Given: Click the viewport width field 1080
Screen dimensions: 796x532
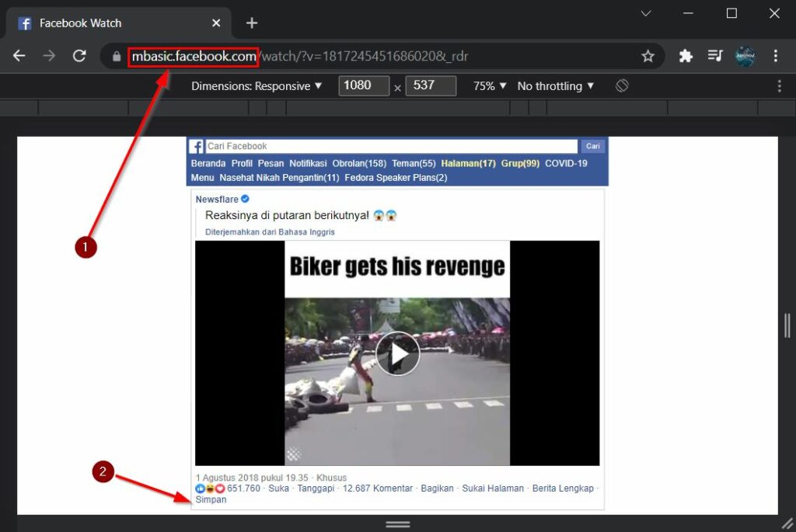Looking at the screenshot, I should click(364, 85).
